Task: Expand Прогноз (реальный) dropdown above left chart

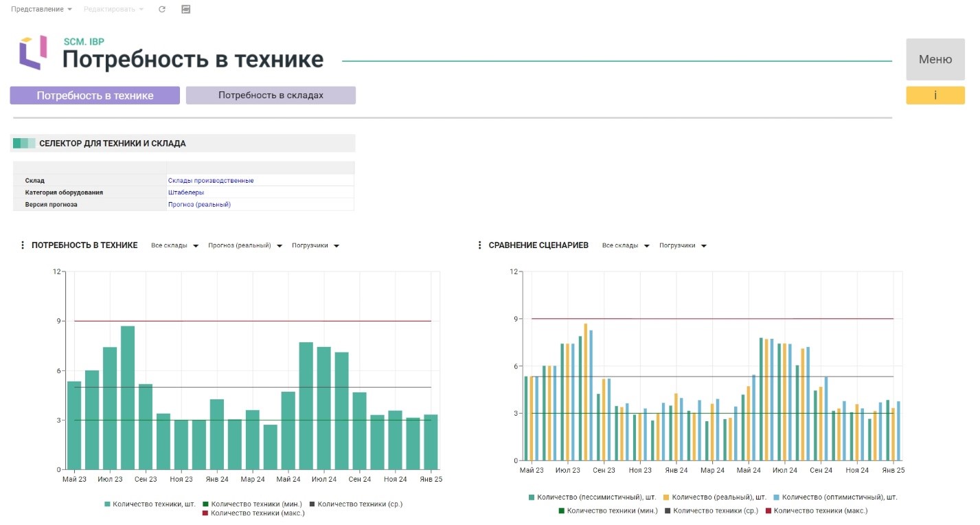Action: 245,245
